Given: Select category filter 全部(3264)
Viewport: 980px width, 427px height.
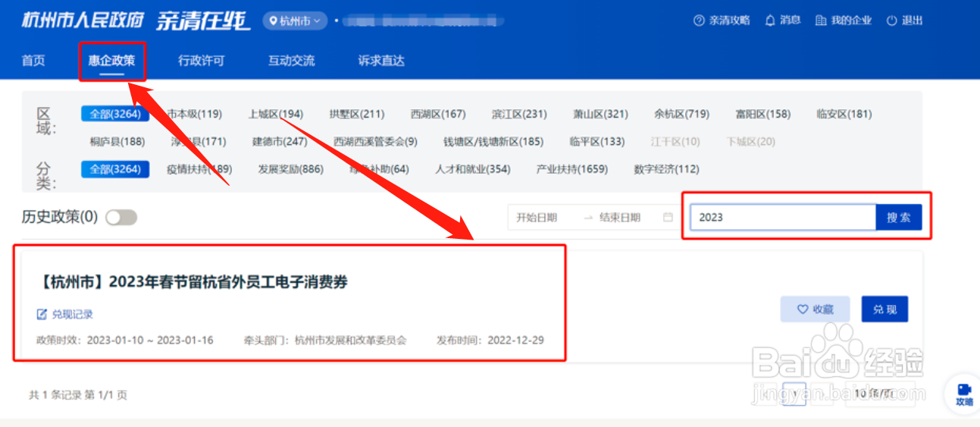Looking at the screenshot, I should (115, 169).
